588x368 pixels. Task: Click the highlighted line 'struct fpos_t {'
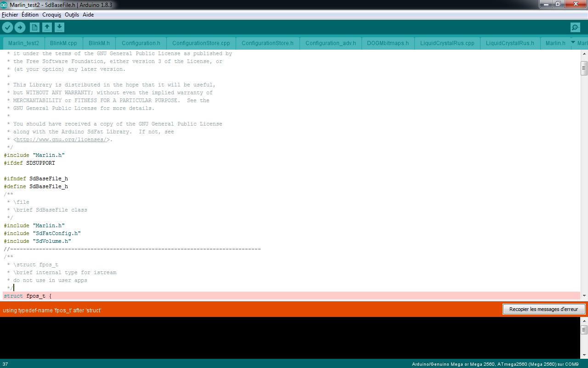point(291,296)
